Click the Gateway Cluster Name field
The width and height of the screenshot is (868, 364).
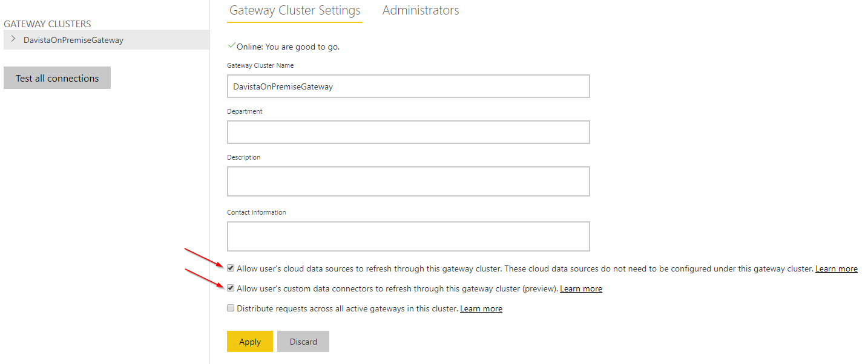coord(409,86)
